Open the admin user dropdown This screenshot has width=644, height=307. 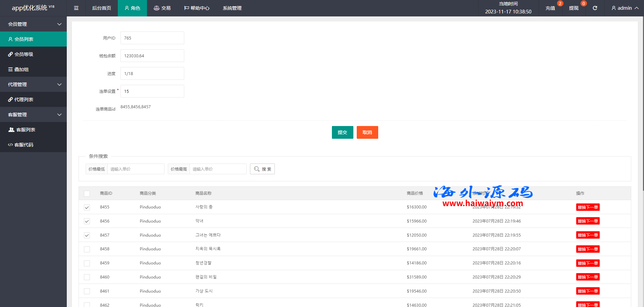[625, 8]
